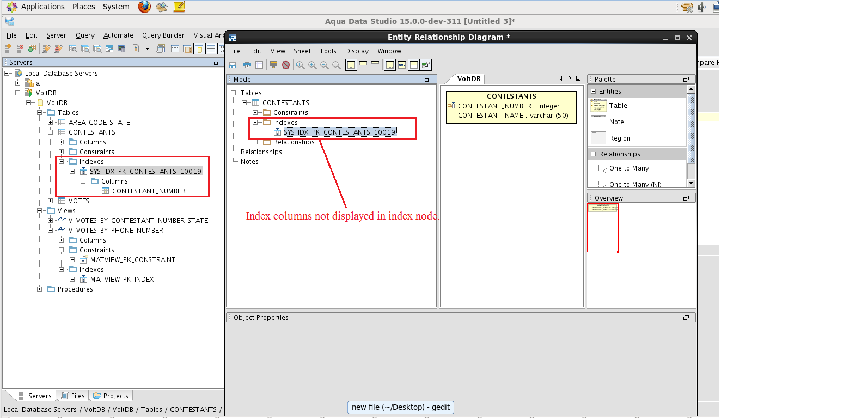Collapse the Relationships section in Palette
Image resolution: width=868 pixels, height=418 pixels.
[594, 154]
